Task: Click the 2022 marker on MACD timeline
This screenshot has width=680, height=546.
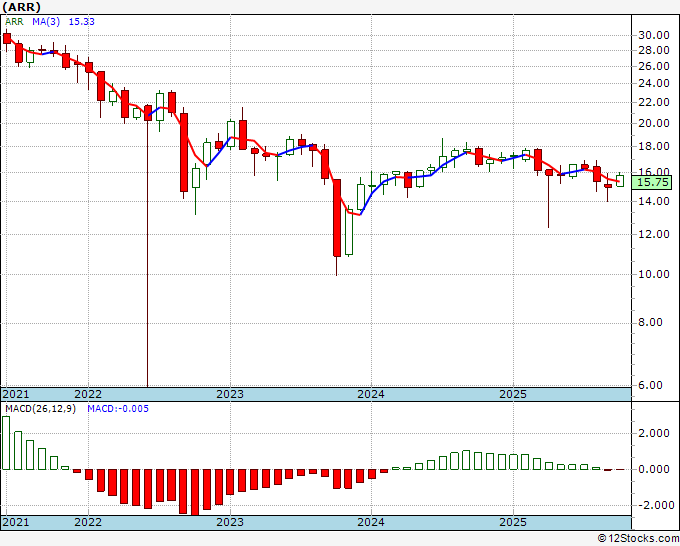Action: pyautogui.click(x=88, y=522)
